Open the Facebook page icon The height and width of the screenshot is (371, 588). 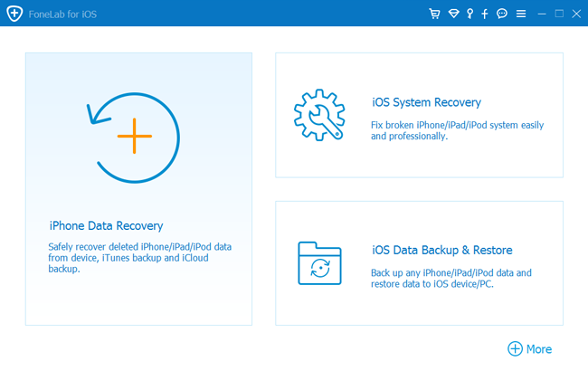pyautogui.click(x=485, y=14)
